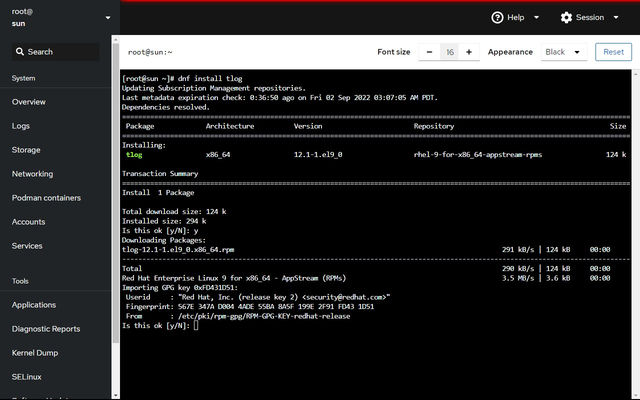
Task: Click the 'Red Hat Enterprise Linux 9 for x86_64' line
Action: 234,278
